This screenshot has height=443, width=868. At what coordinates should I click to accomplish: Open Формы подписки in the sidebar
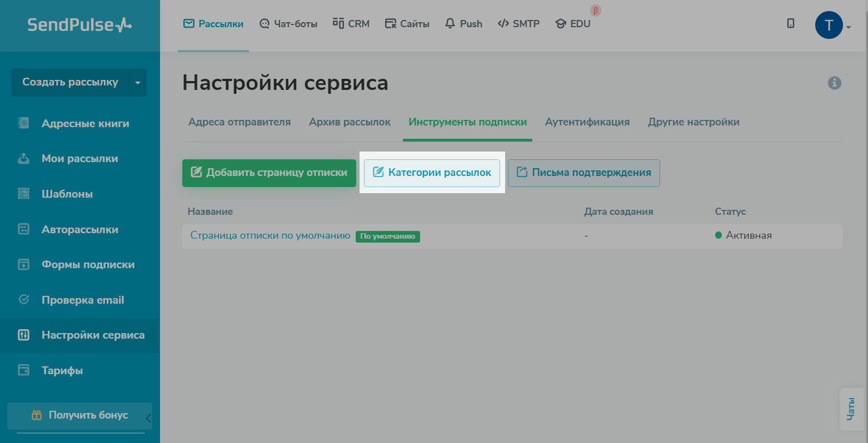88,265
